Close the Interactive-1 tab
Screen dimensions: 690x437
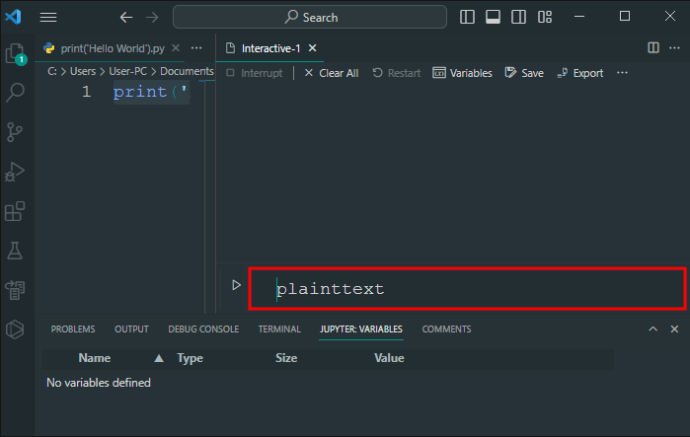point(312,48)
